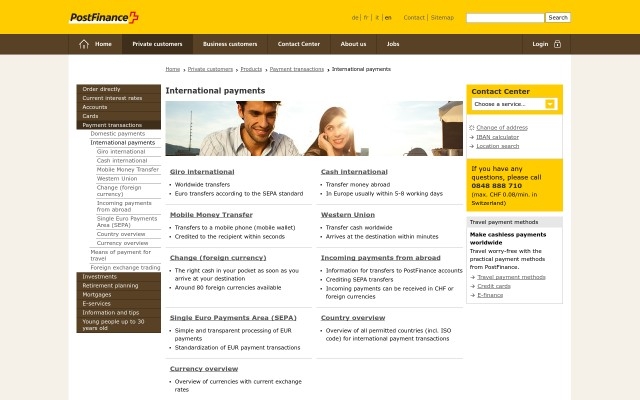The height and width of the screenshot is (400, 640).
Task: Open Order directly in sidebar
Action: [x=118, y=89]
